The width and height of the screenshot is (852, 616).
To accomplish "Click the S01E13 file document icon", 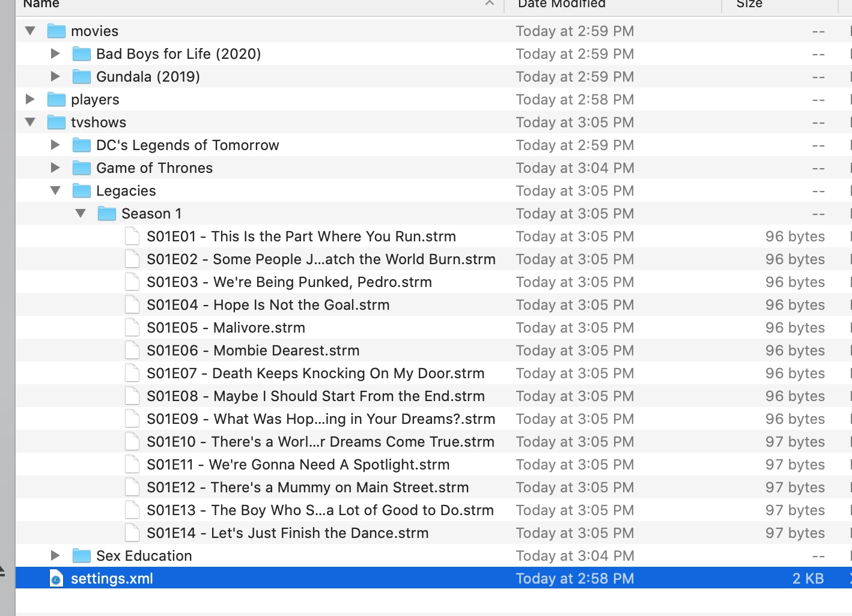I will [132, 510].
